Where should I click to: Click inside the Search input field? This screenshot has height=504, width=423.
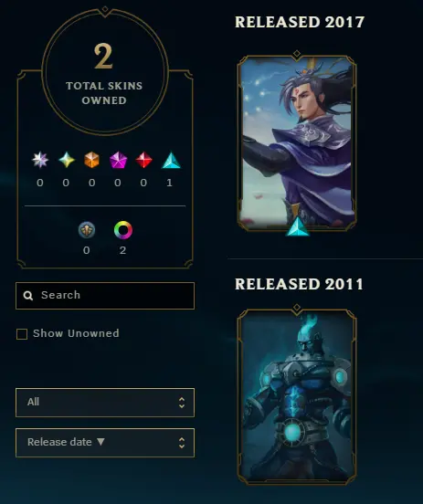(105, 296)
